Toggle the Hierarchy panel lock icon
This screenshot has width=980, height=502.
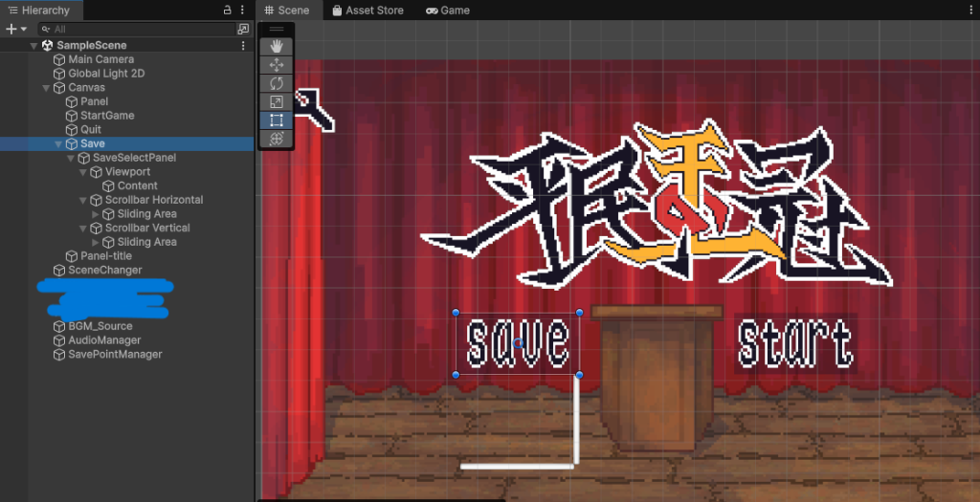228,10
